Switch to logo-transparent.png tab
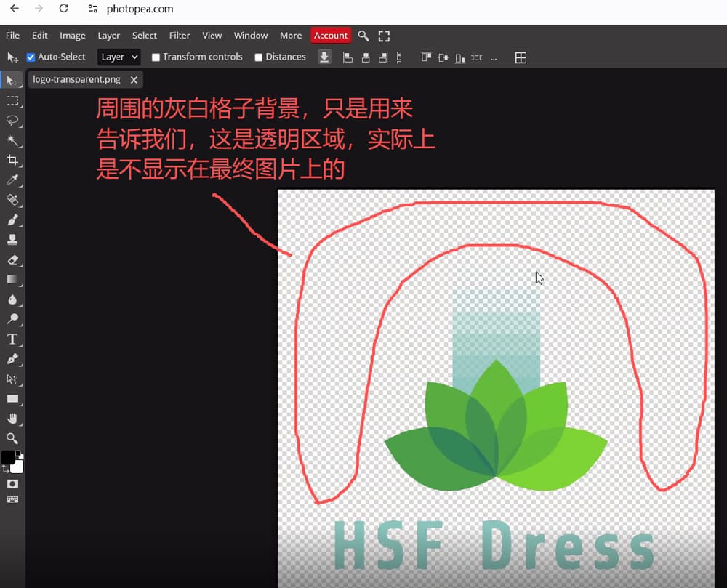The height and width of the screenshot is (588, 727). coord(76,80)
